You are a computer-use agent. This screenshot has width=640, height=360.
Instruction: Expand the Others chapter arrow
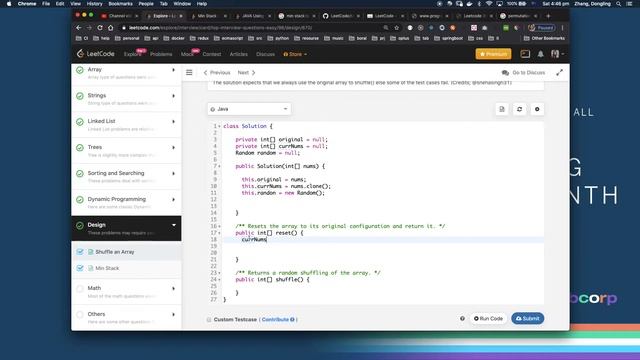tap(173, 315)
